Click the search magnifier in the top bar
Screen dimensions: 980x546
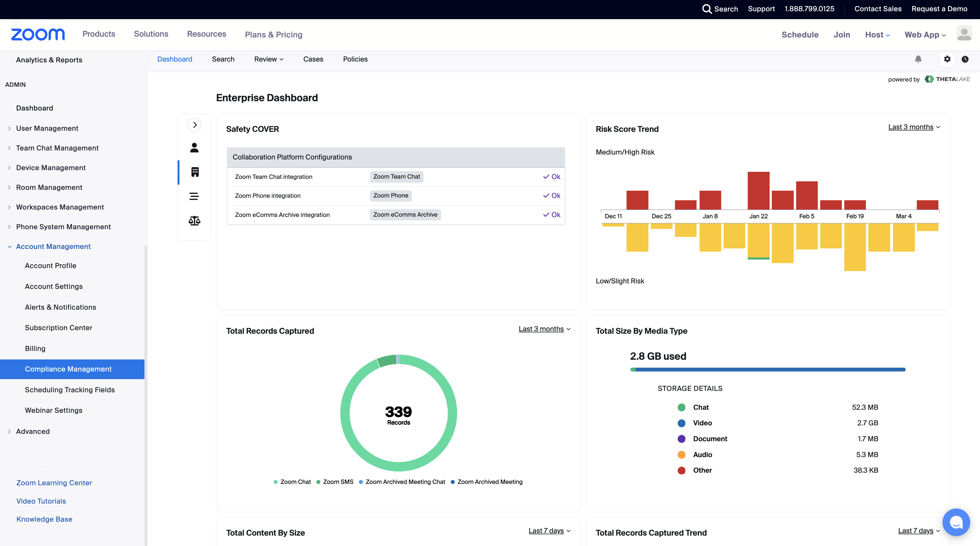[x=708, y=9]
